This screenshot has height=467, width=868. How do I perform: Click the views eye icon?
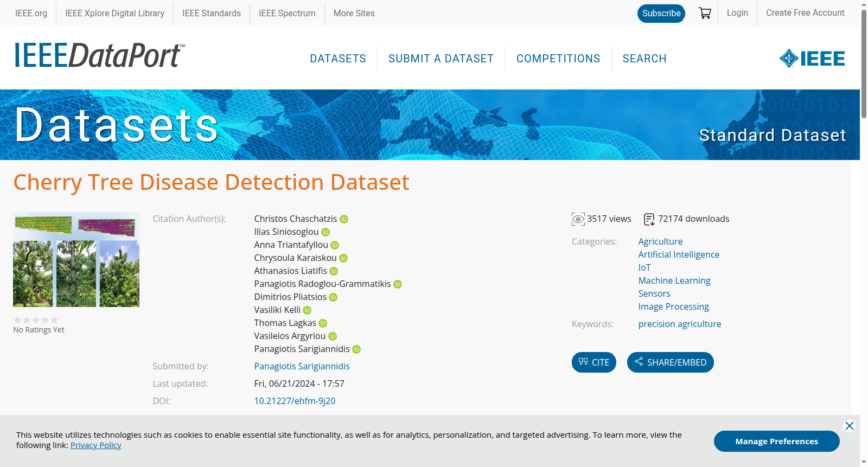coord(578,219)
